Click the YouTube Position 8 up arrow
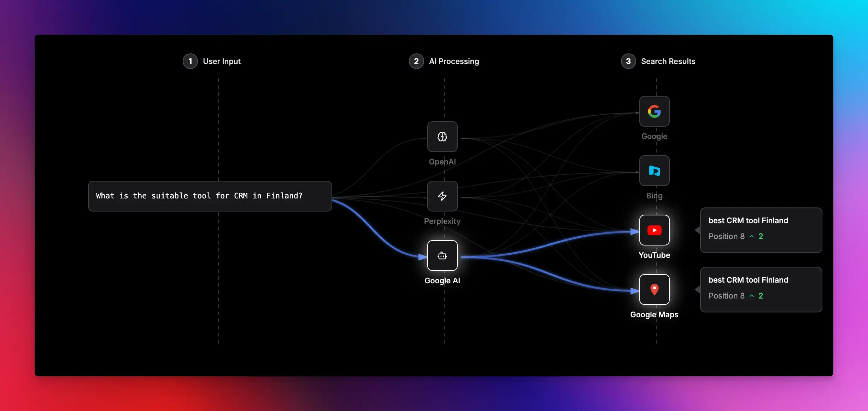The image size is (868, 411). point(752,236)
